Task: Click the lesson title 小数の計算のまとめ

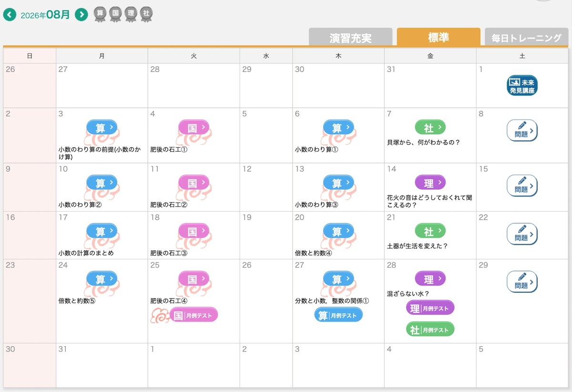Action: click(x=86, y=253)
